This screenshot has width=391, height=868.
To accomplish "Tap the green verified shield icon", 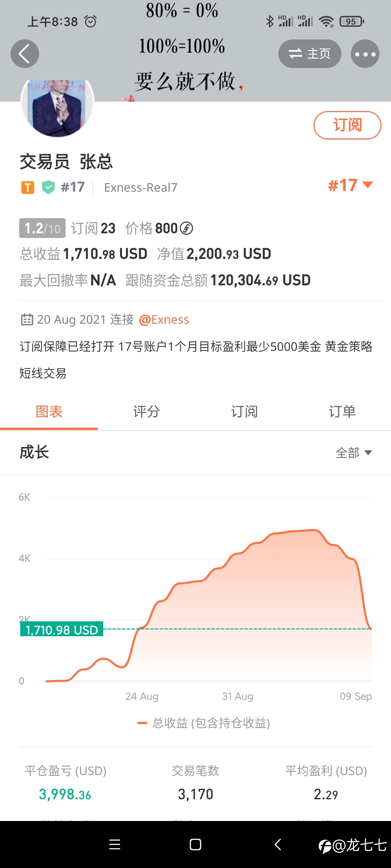I will coord(48,187).
